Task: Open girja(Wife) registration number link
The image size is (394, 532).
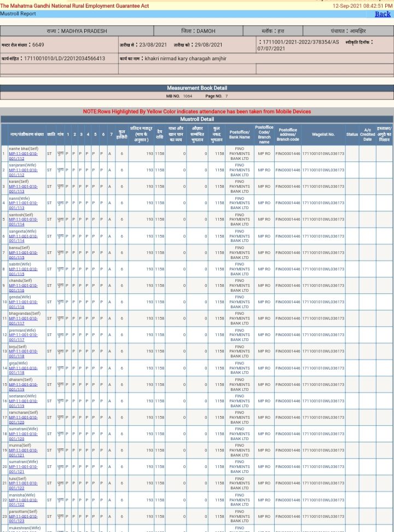Action: [23, 370]
